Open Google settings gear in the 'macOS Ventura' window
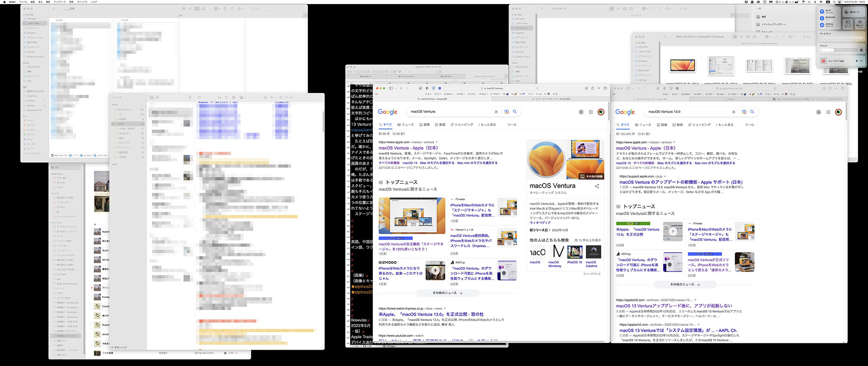Viewport: 868px width, 366px height. click(581, 112)
